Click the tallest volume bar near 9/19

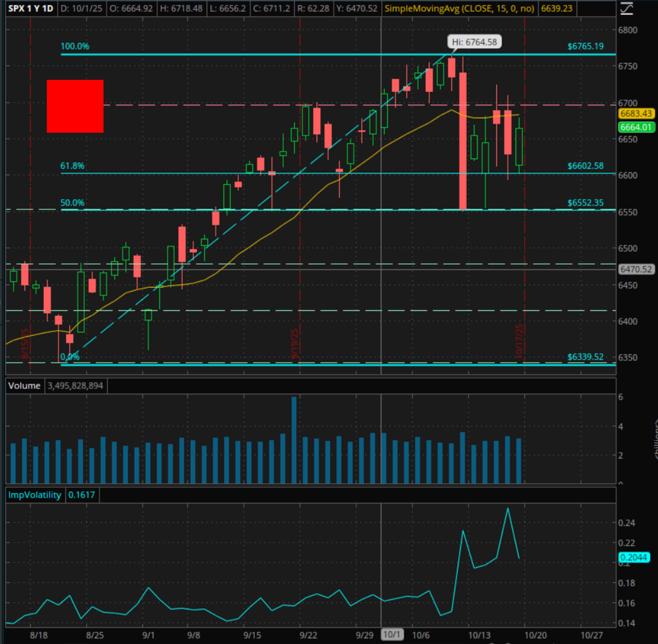pos(294,440)
